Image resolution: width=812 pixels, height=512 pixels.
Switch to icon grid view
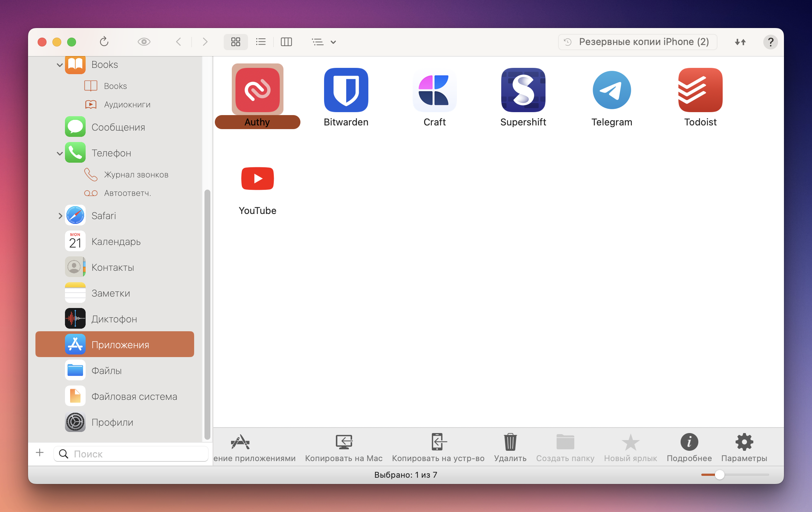pos(235,42)
